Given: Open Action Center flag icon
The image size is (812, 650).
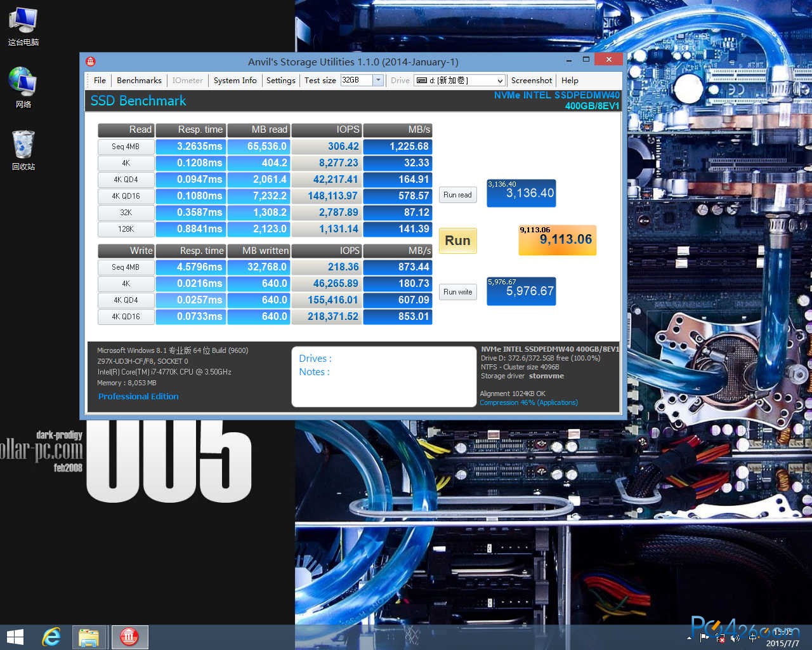Looking at the screenshot, I should pos(704,637).
